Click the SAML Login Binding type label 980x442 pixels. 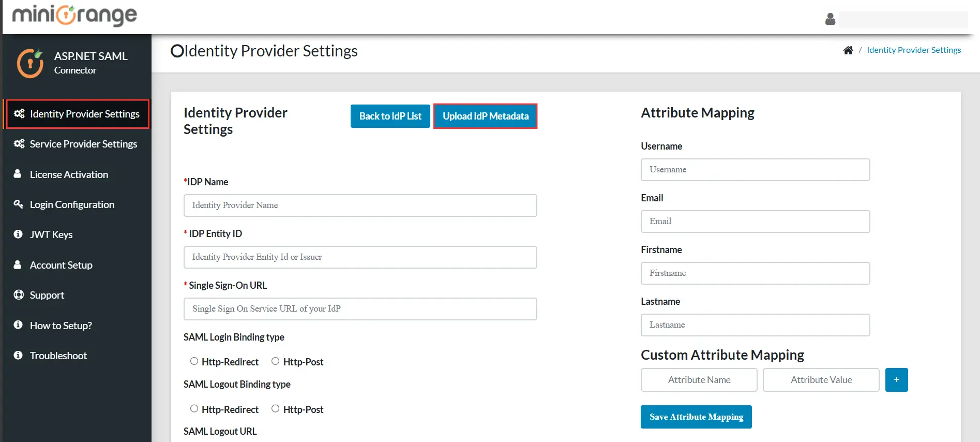point(234,337)
